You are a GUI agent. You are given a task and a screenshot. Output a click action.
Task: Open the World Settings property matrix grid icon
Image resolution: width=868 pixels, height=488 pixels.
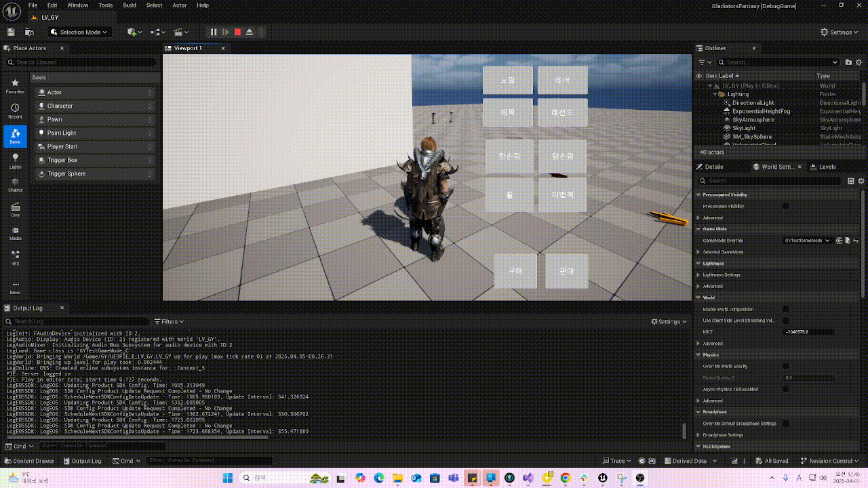pyautogui.click(x=851, y=181)
